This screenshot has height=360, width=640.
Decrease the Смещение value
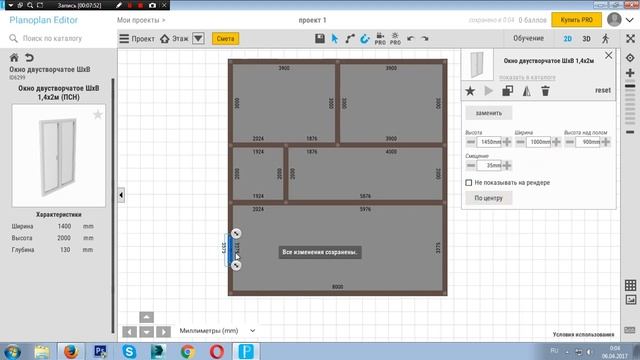tap(471, 165)
